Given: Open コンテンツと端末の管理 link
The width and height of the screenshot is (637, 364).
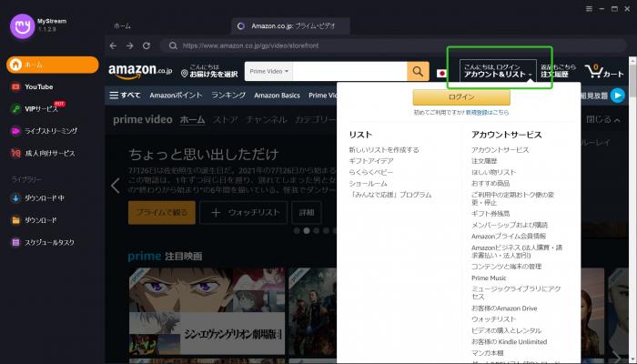Looking at the screenshot, I should (507, 267).
